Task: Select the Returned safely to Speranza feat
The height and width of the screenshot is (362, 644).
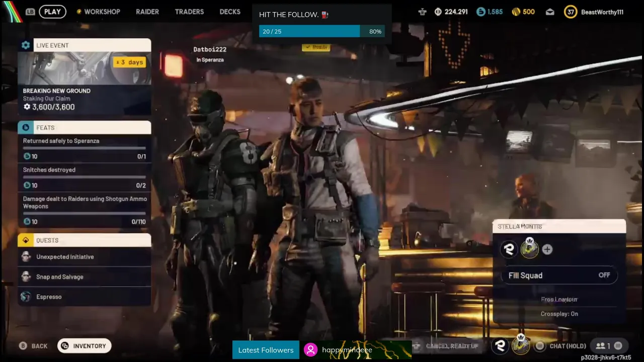Action: tap(85, 149)
